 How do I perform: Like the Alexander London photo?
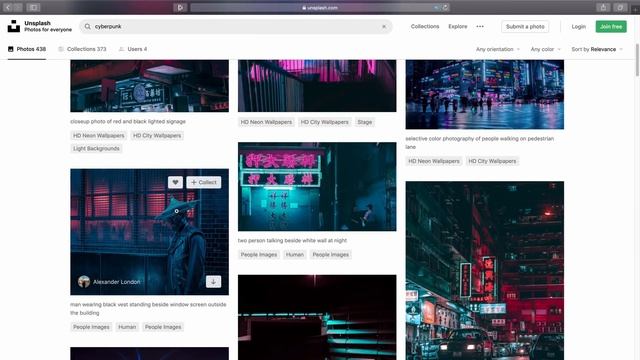(175, 182)
